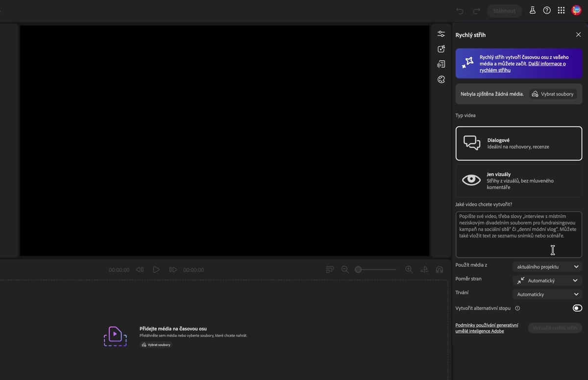588x380 pixels.
Task: Click the Nebyla zjištěna žádná média text
Action: [x=492, y=94]
